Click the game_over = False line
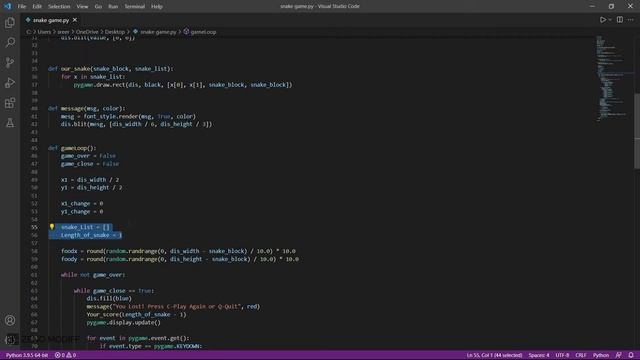 pyautogui.click(x=88, y=156)
